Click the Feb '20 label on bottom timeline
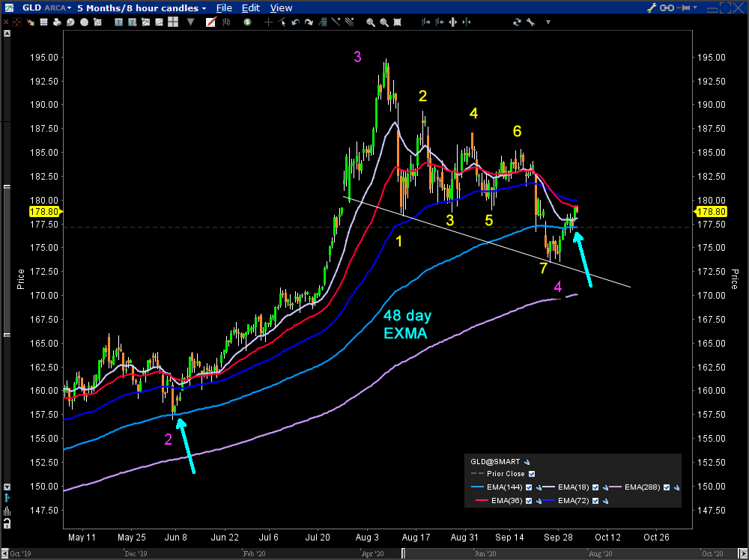The image size is (749, 560). pos(254,554)
